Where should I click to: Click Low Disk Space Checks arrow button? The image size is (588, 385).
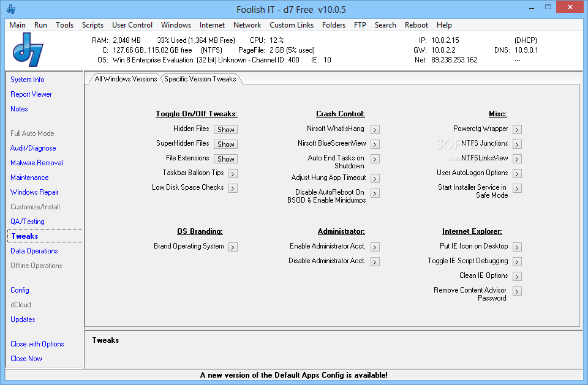pyautogui.click(x=233, y=188)
